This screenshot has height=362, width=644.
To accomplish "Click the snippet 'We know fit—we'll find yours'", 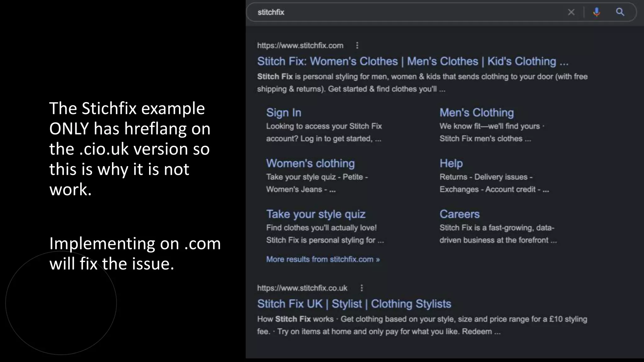I will click(x=492, y=133).
